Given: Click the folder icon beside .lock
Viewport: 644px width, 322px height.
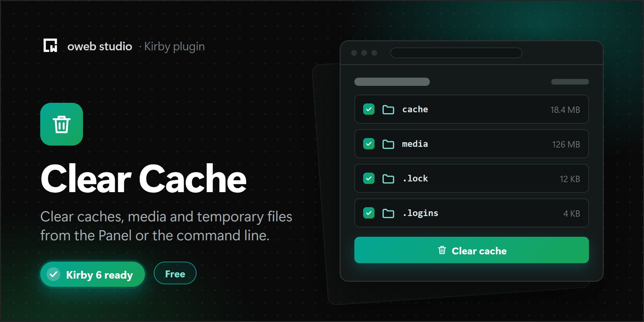Looking at the screenshot, I should coord(388,179).
